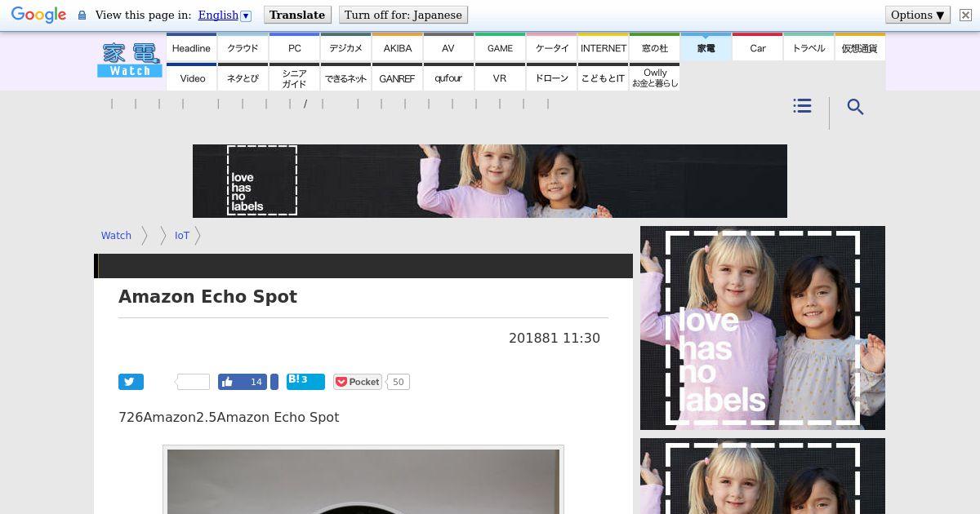Open the English language dropdown
The image size is (980, 514).
click(x=225, y=15)
